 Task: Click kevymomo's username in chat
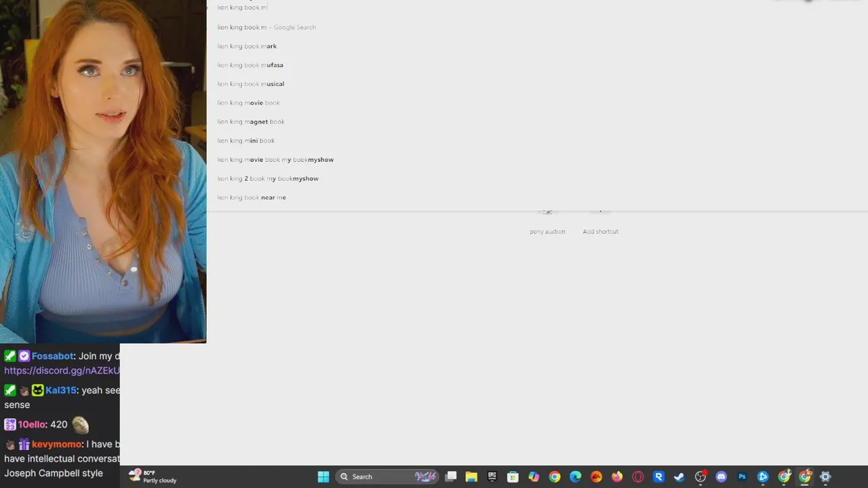(x=57, y=445)
